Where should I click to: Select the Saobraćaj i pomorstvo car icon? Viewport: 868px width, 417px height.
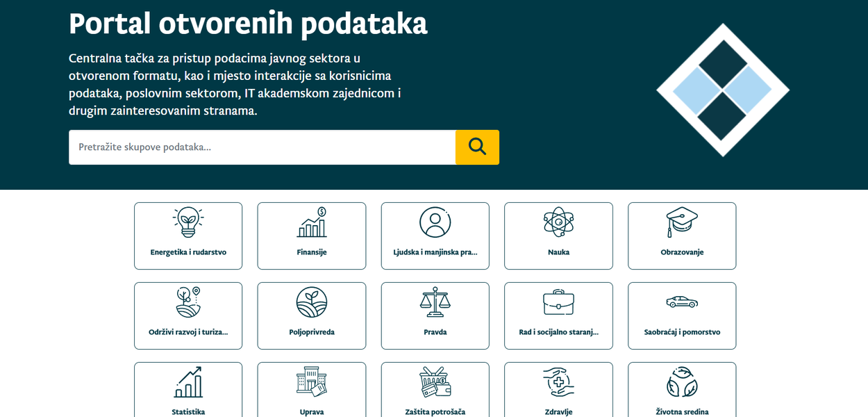[682, 302]
